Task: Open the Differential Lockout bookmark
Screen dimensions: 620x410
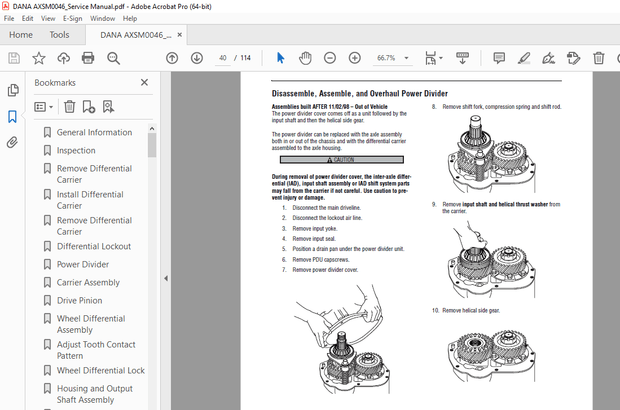Action: tap(94, 246)
